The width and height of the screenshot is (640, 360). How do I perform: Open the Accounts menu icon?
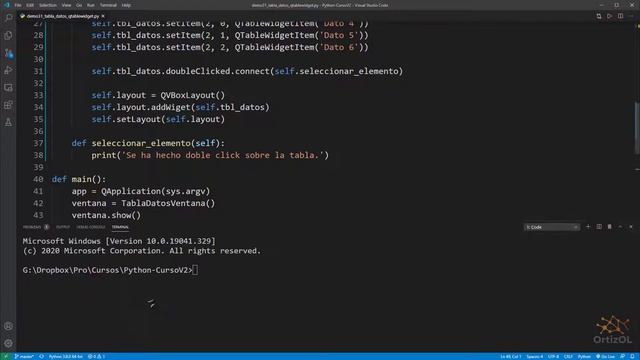(x=8, y=326)
